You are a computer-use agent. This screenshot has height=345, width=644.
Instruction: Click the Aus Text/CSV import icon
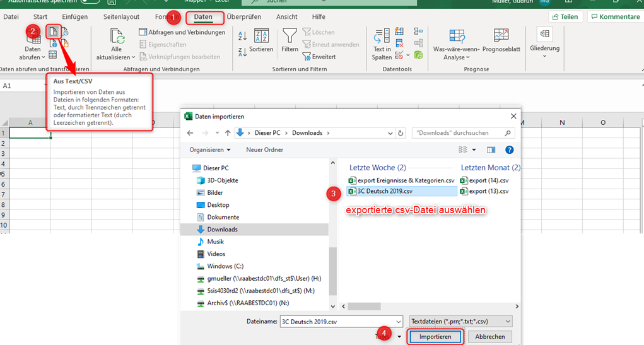(x=54, y=32)
